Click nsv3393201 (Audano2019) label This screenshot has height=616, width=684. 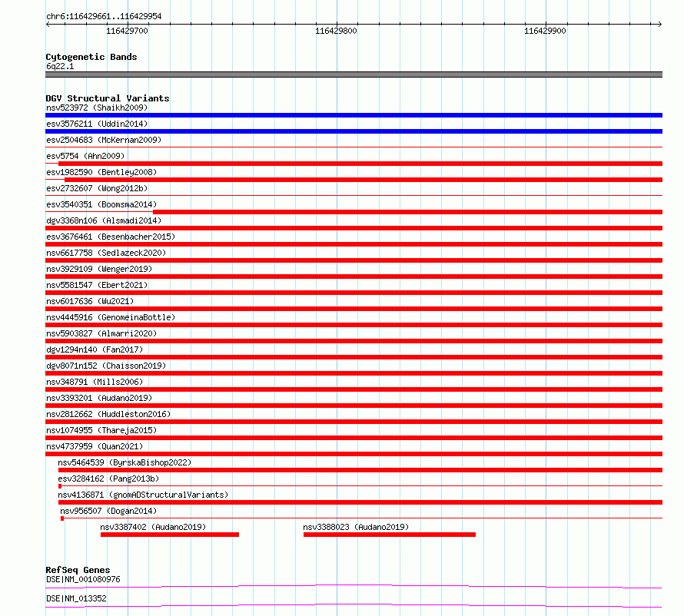pos(99,398)
